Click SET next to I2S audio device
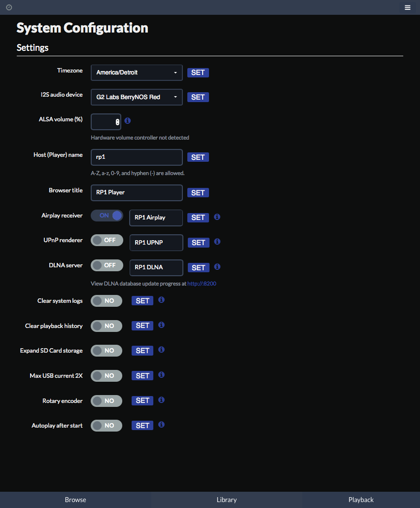 click(198, 97)
